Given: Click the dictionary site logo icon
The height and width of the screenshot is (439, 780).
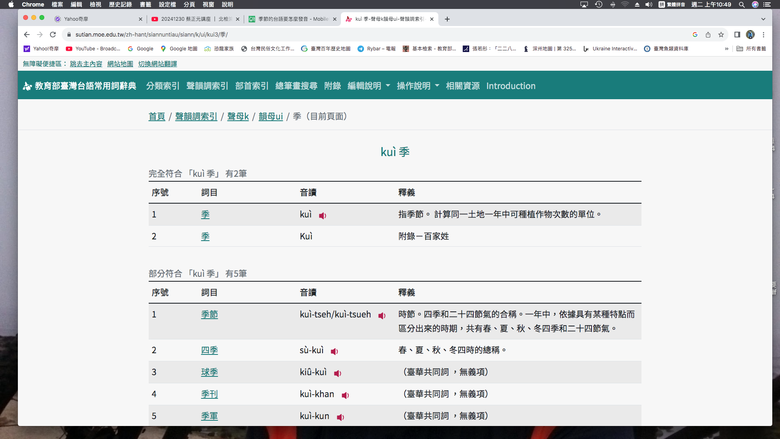Looking at the screenshot, I should pyautogui.click(x=27, y=86).
